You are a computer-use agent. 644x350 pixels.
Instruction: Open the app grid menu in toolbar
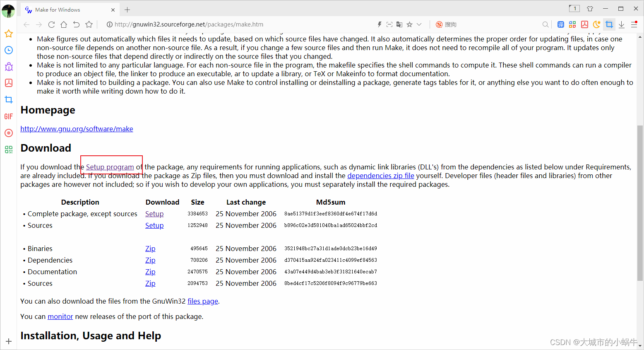click(572, 24)
